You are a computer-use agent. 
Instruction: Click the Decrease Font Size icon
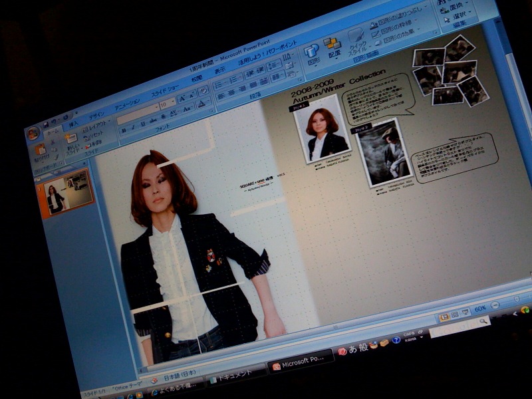(x=192, y=96)
